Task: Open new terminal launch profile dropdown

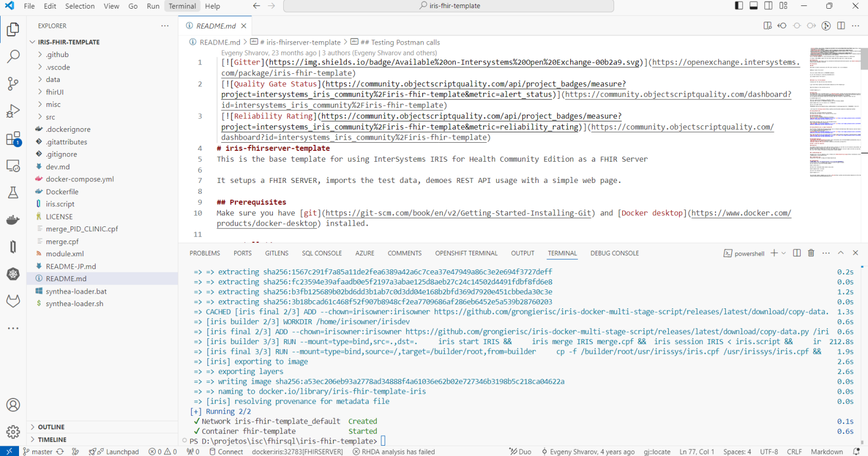Action: click(x=784, y=254)
